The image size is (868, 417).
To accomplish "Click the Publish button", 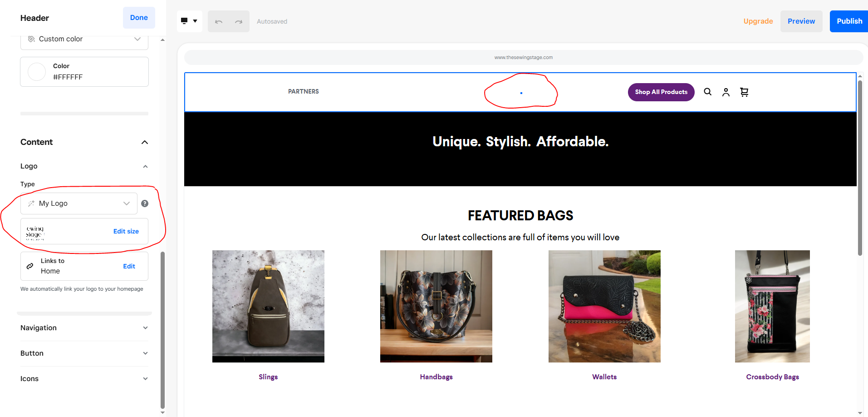I will 849,21.
